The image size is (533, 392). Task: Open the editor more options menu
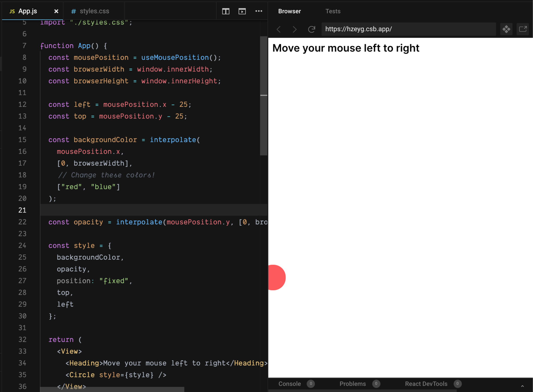click(x=259, y=11)
